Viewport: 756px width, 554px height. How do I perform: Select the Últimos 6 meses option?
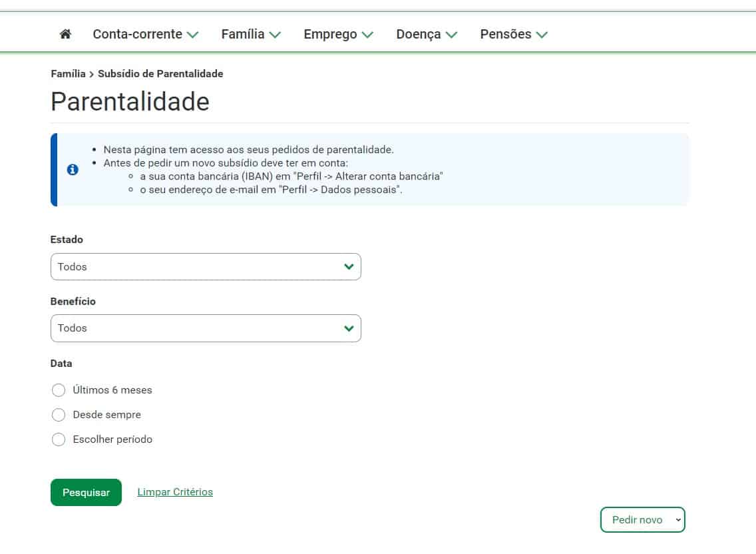[59, 390]
